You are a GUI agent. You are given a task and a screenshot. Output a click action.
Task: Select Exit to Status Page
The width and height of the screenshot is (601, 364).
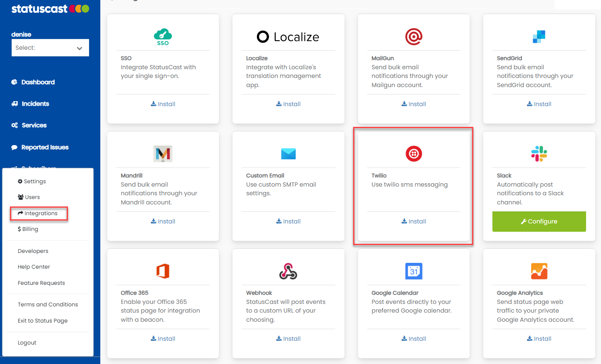(x=43, y=320)
